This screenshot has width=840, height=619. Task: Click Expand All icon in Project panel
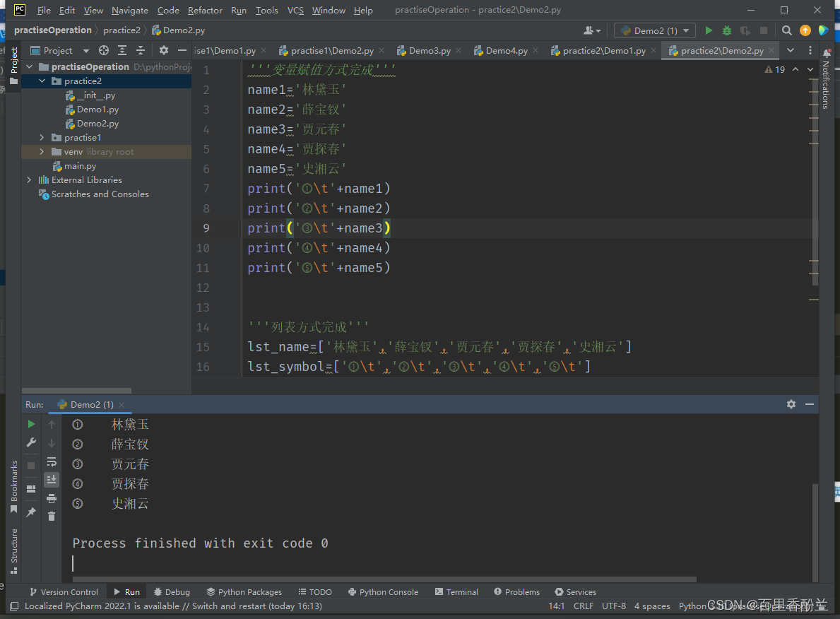[x=122, y=50]
